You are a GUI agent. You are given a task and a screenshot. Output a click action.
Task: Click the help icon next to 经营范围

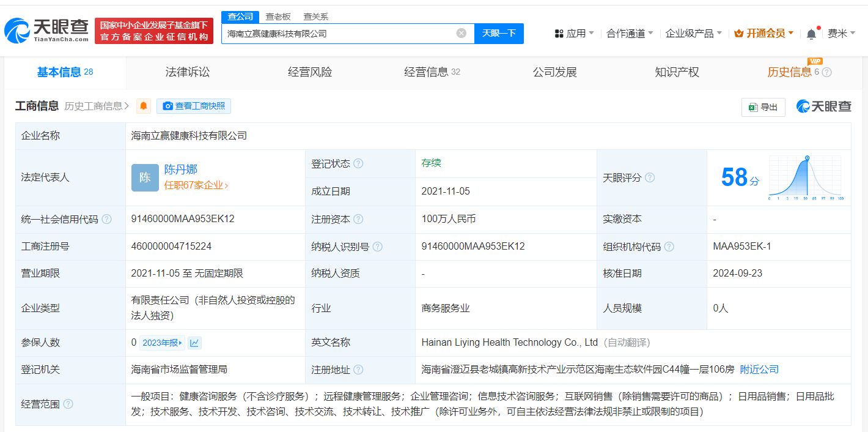(68, 403)
